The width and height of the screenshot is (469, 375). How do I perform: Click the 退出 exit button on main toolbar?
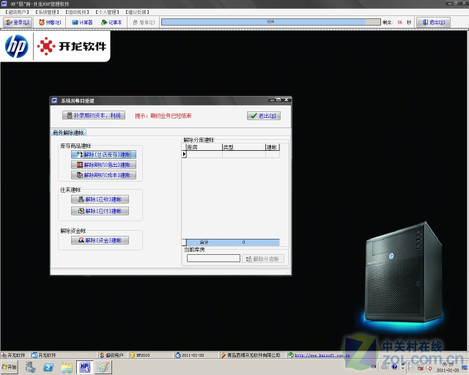pyautogui.click(x=434, y=22)
